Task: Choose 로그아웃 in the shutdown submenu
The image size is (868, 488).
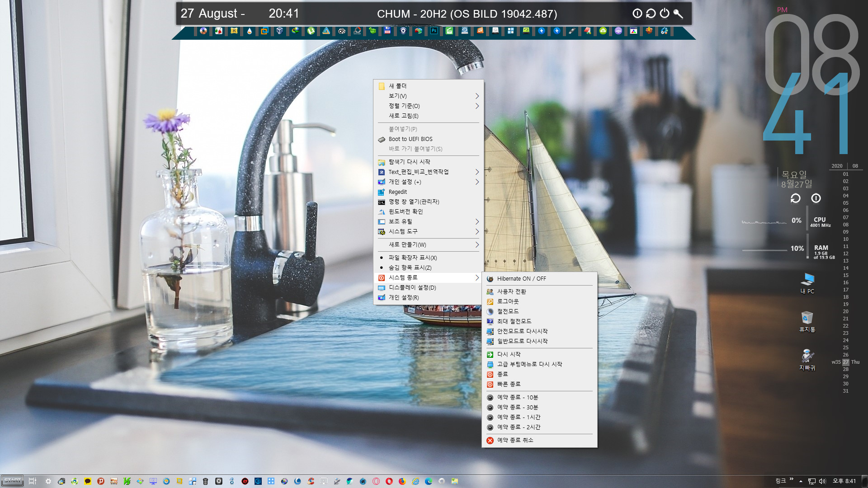Action: click(x=539, y=301)
